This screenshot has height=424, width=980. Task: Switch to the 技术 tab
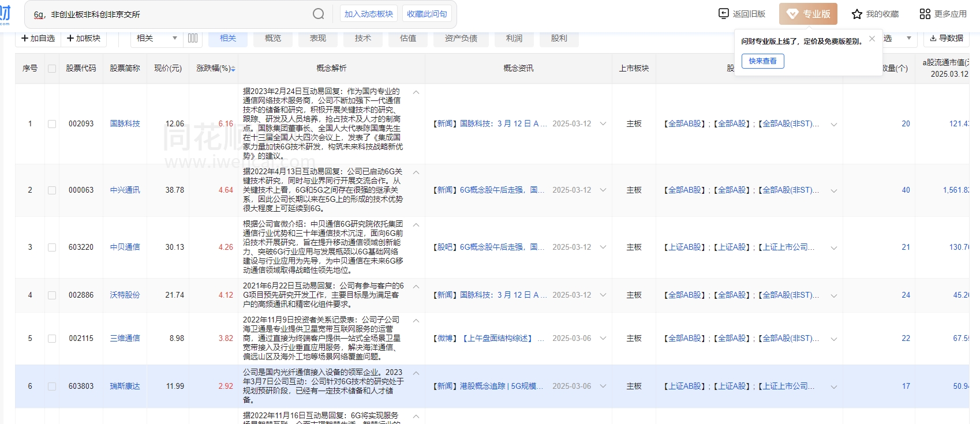[363, 38]
